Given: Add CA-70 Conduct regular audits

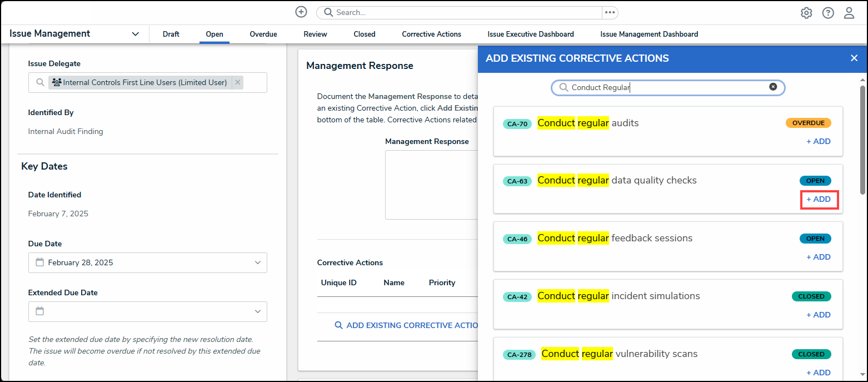Looking at the screenshot, I should pos(819,141).
